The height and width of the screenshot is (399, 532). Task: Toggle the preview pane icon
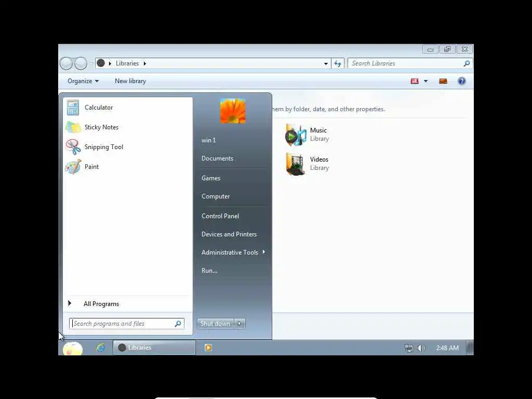(443, 81)
